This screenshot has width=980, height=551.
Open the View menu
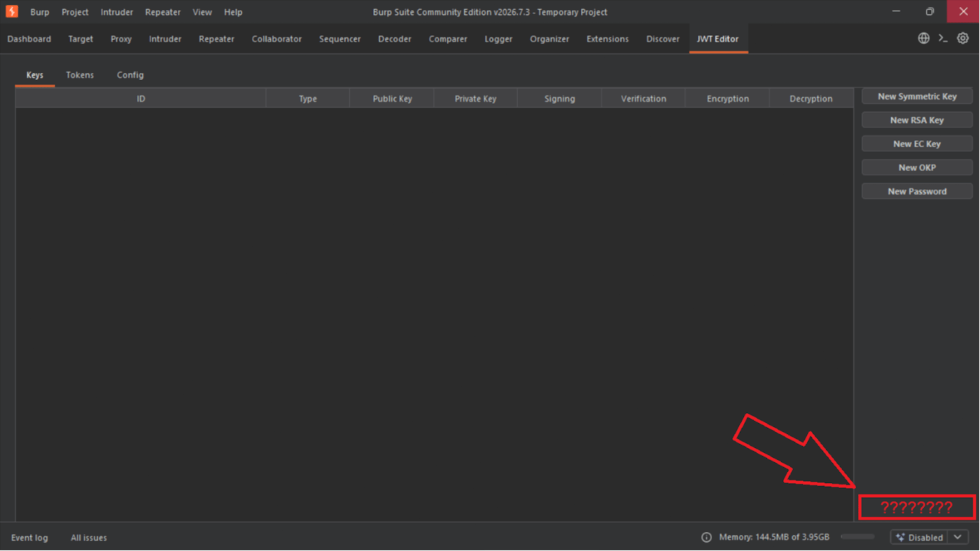tap(202, 12)
